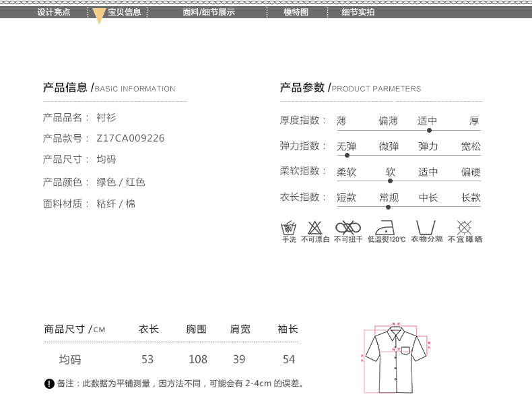This screenshot has width=532, height=407.
Task: Select the 均码 row in the size table
Action: [70, 360]
